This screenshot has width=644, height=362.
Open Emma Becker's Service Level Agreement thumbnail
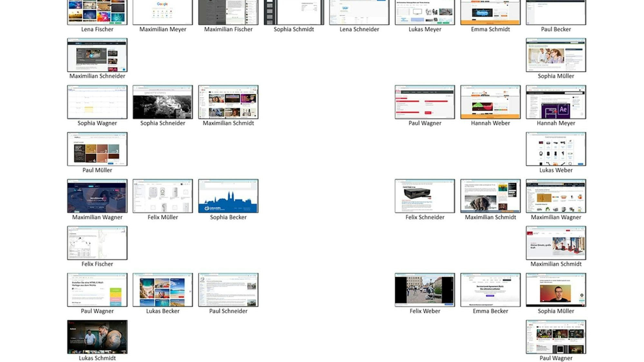pyautogui.click(x=490, y=290)
